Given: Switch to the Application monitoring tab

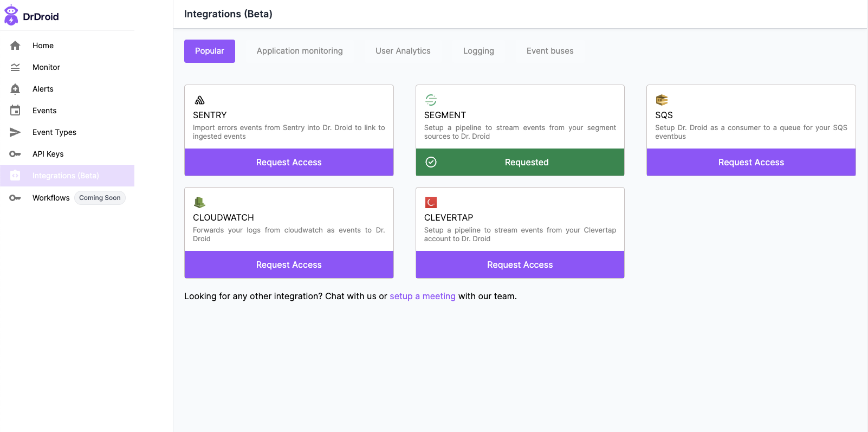Looking at the screenshot, I should 300,51.
